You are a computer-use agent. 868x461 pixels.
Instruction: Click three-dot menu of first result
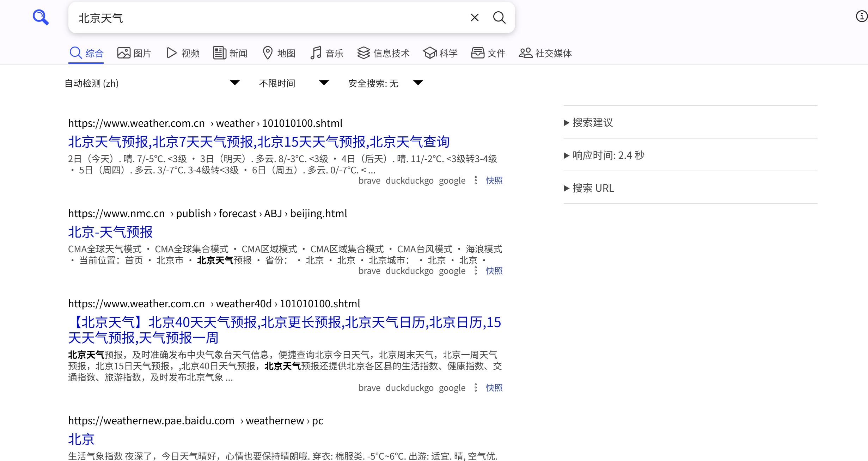point(476,180)
